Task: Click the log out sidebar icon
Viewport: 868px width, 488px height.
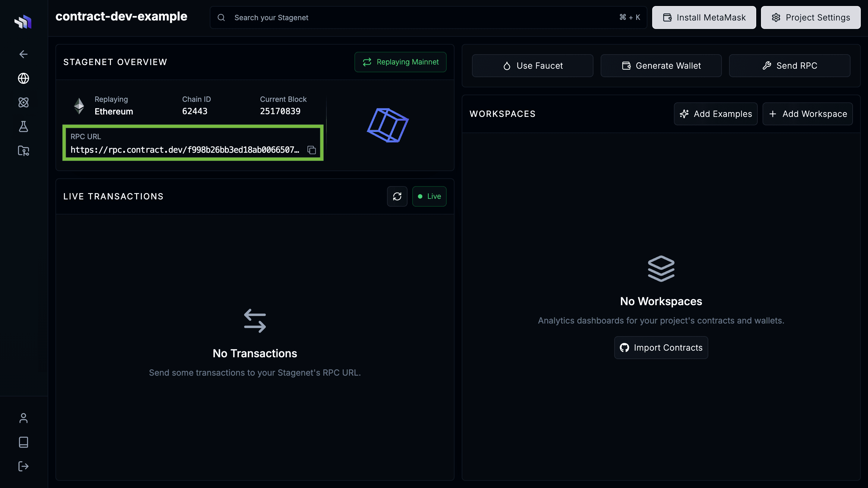Action: tap(23, 466)
